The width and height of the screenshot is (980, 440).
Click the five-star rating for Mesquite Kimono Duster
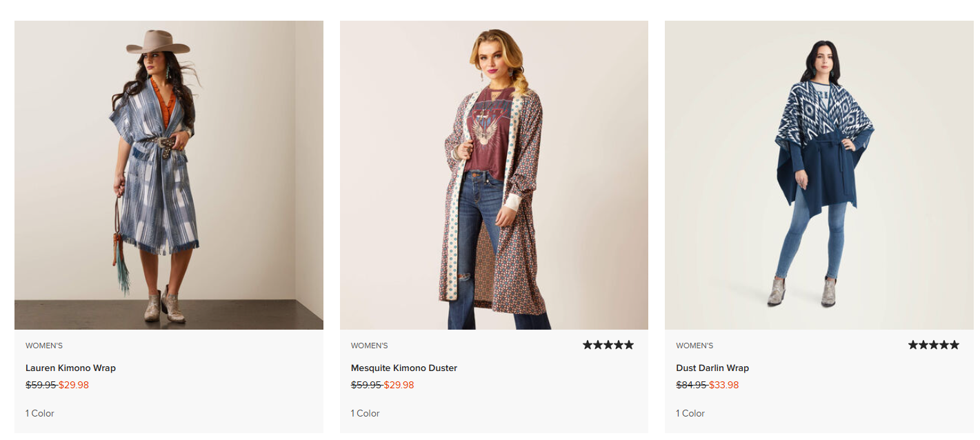click(x=608, y=343)
